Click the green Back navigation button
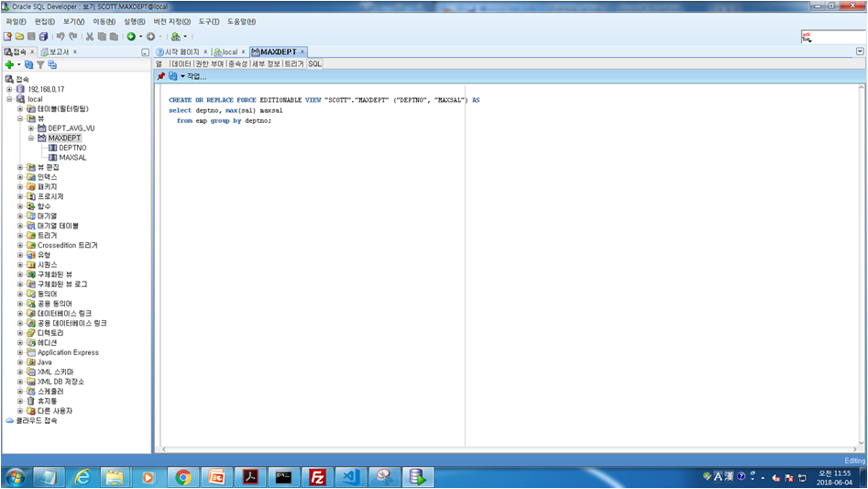The width and height of the screenshot is (868, 489). point(131,37)
